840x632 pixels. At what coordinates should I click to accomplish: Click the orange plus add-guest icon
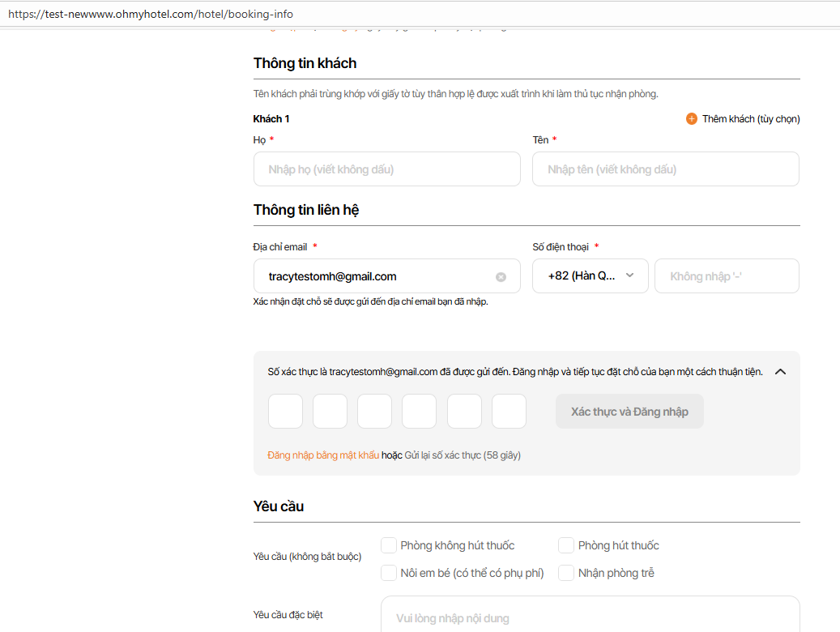[x=691, y=119]
